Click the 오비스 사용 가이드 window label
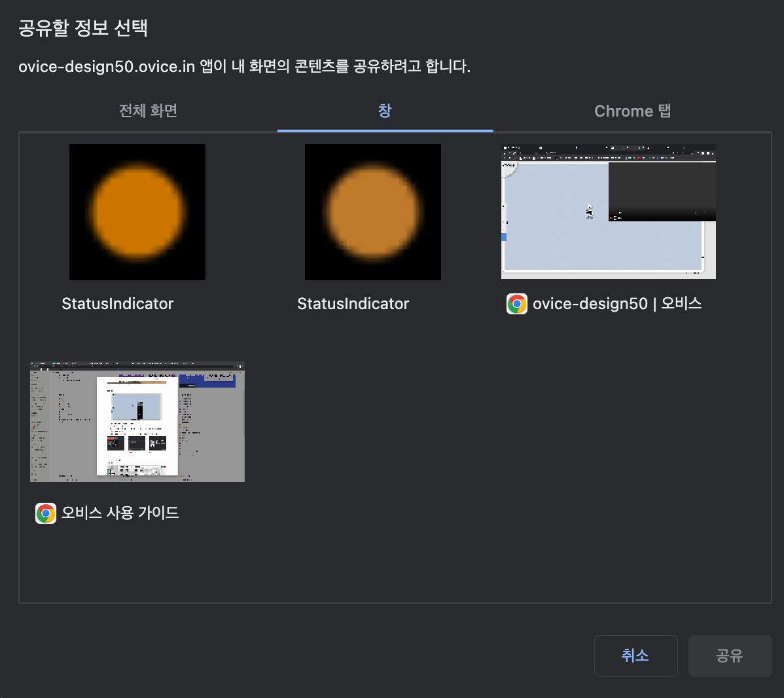This screenshot has width=784, height=698. [x=120, y=512]
